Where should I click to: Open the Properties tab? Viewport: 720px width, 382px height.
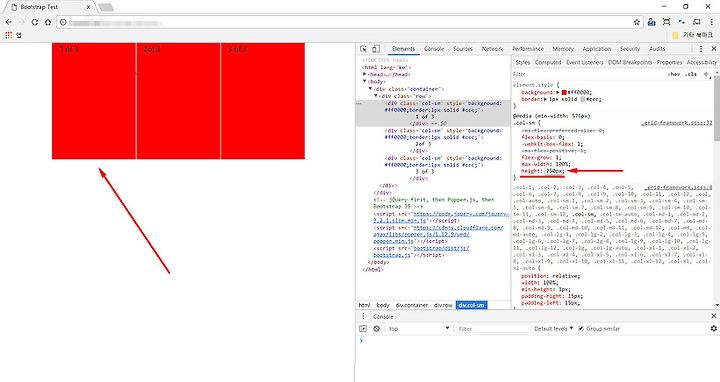coord(669,62)
